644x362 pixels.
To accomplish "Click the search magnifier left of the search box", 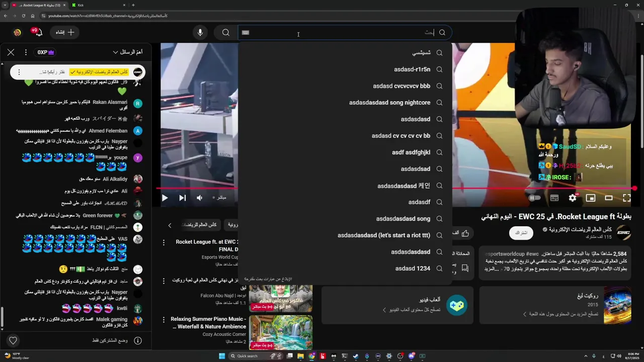I will (x=226, y=33).
